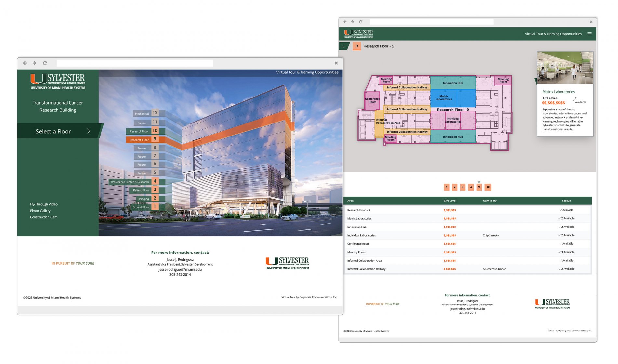Switch to floor 4 tab in right window
This screenshot has height=364, width=618.
pyautogui.click(x=471, y=187)
